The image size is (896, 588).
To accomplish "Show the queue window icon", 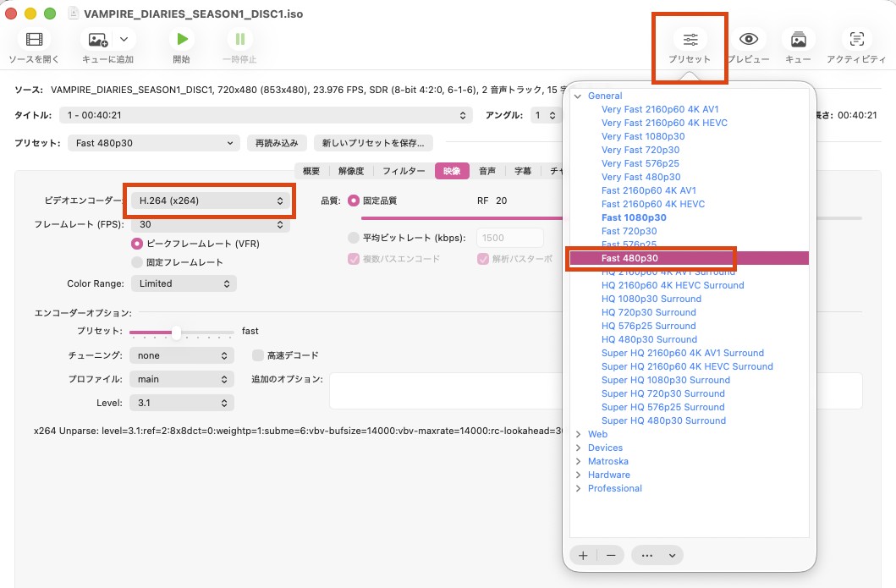I will (x=799, y=40).
